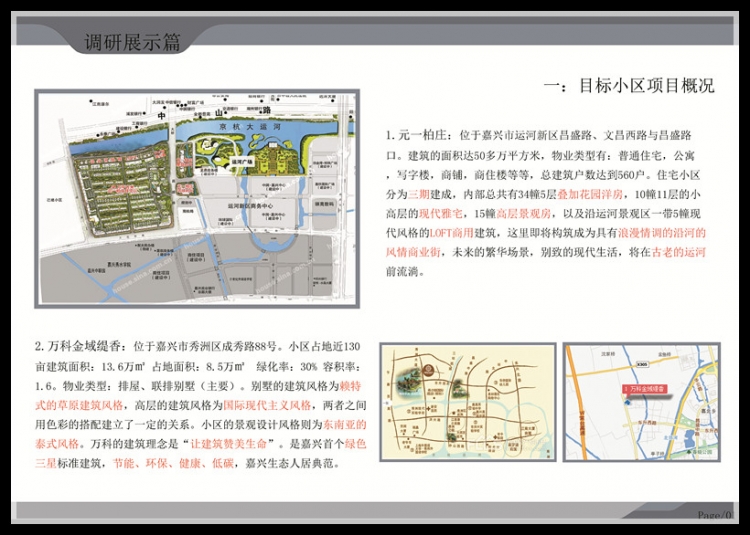Viewport: 750px width, 535px height.
Task: Click the 京杭大运河 label on the map
Action: coord(248,127)
